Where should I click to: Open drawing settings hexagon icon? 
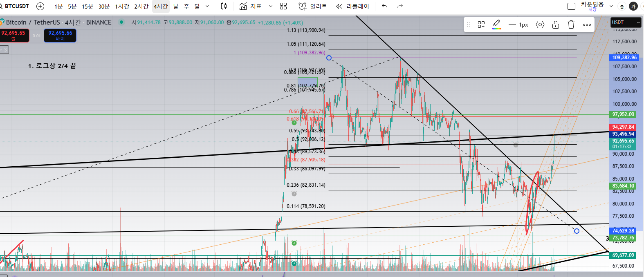(x=540, y=25)
